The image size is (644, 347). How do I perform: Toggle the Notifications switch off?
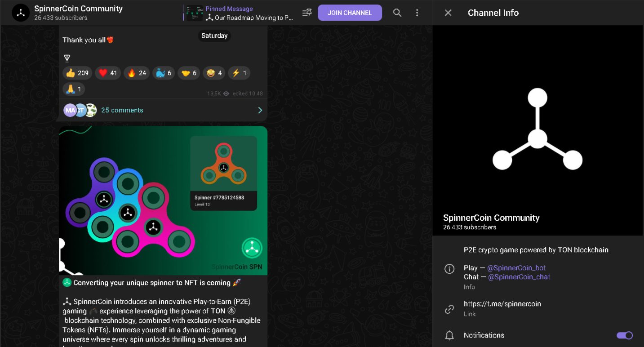coord(625,335)
